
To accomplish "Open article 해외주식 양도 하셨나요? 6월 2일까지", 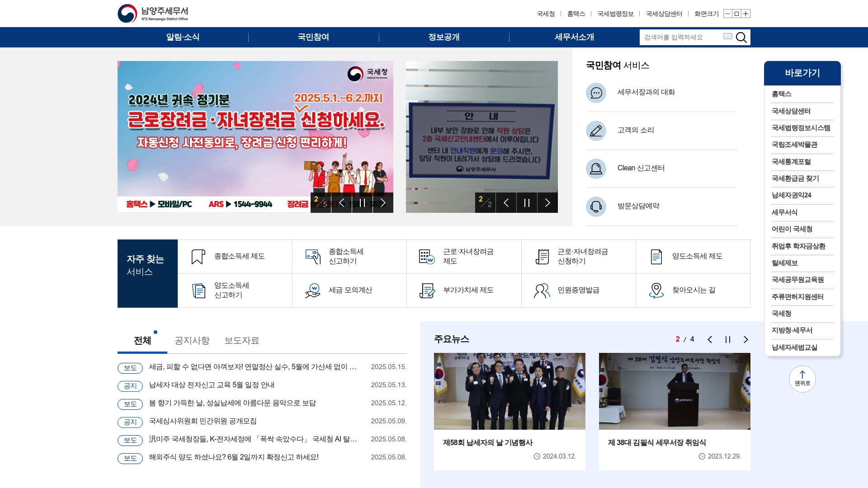I will [234, 457].
